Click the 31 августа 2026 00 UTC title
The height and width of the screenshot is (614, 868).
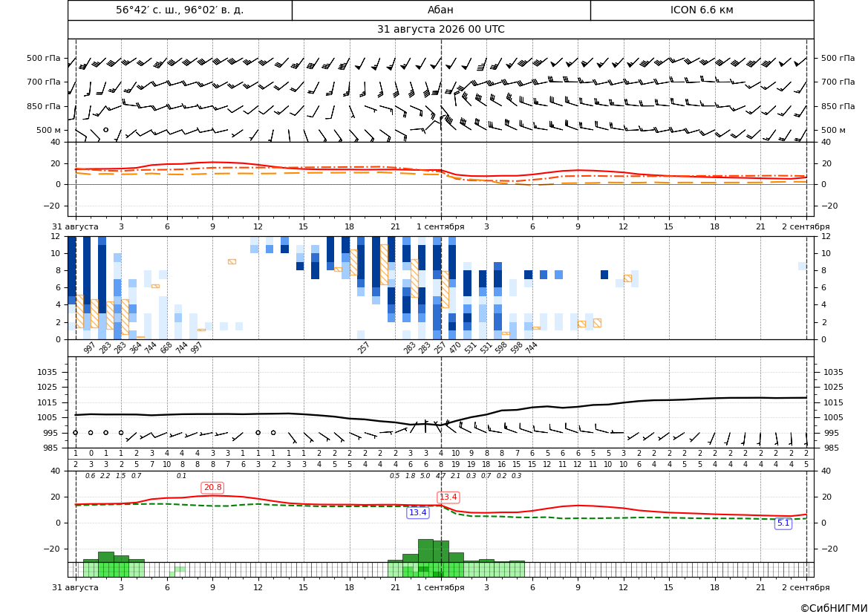pos(440,30)
